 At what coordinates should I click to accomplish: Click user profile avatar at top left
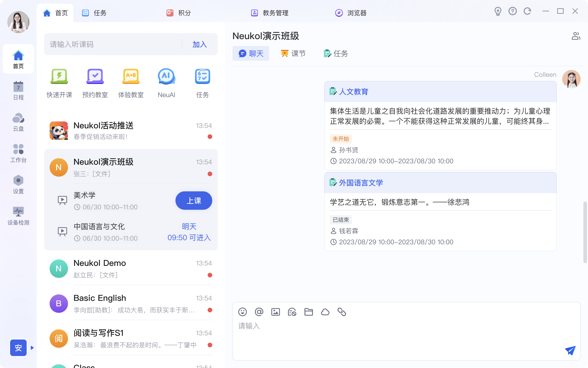18,22
